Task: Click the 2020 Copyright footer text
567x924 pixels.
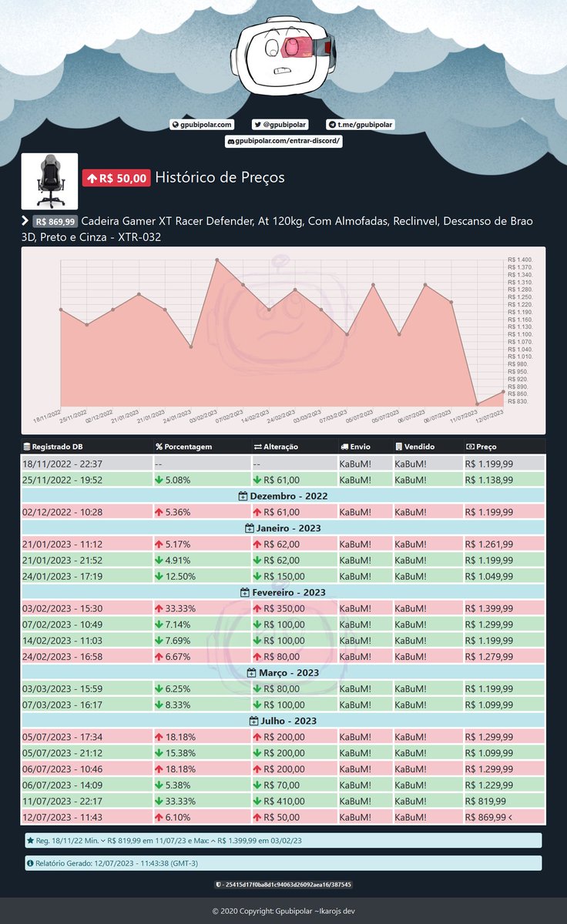Action: (x=283, y=912)
